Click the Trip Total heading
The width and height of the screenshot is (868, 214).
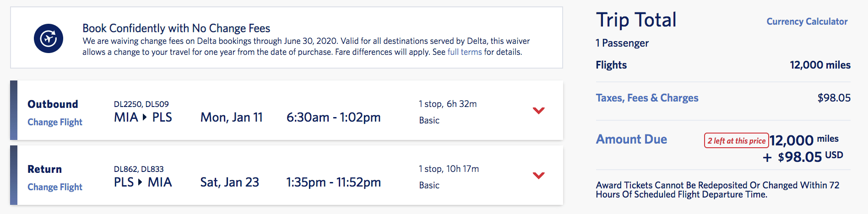pyautogui.click(x=636, y=20)
